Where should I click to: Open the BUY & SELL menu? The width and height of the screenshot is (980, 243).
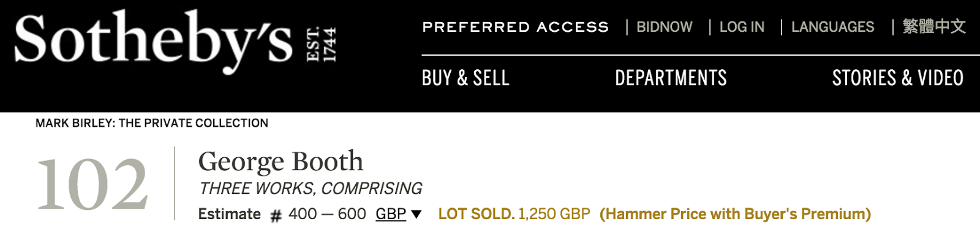pyautogui.click(x=466, y=78)
